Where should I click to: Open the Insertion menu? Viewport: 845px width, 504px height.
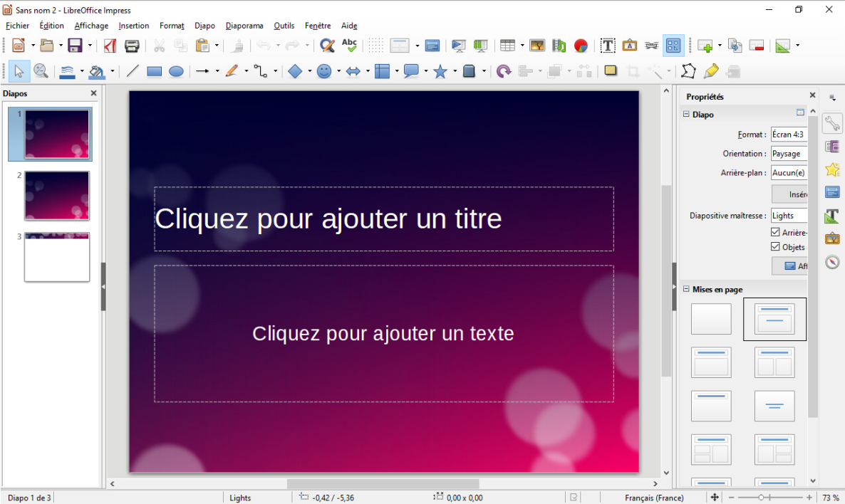coord(134,26)
